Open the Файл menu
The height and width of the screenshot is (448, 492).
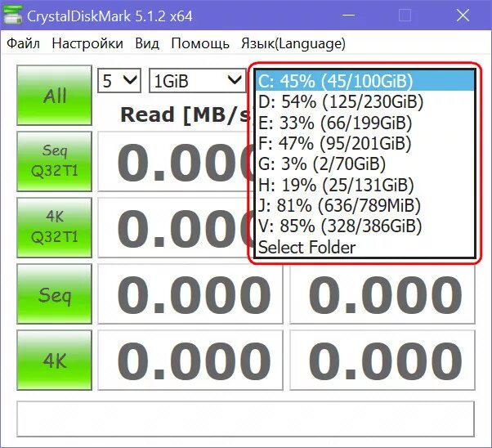coord(23,43)
